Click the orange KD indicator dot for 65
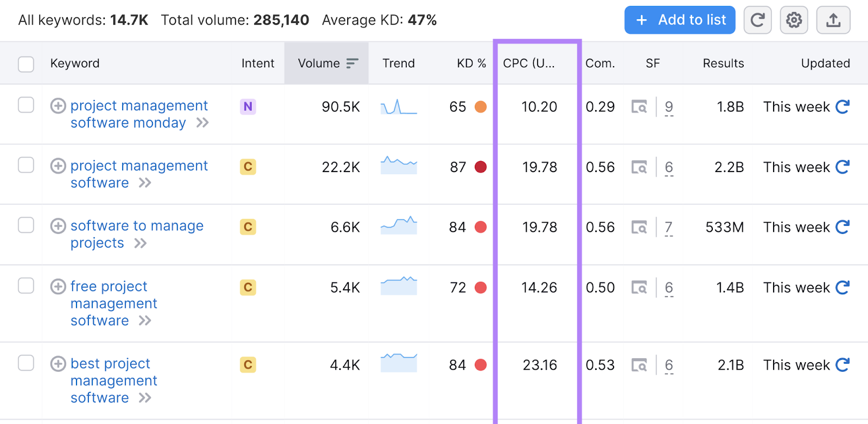The height and width of the screenshot is (424, 868). (481, 107)
